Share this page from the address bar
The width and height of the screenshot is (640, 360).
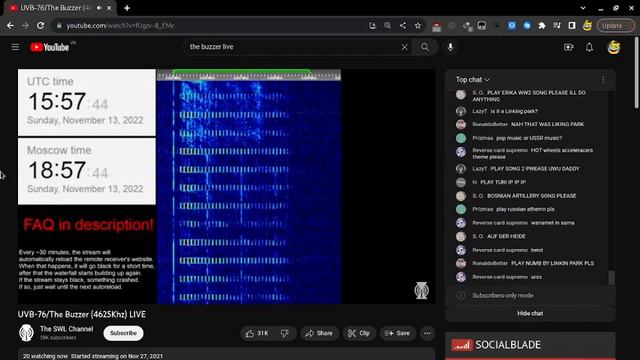(402, 25)
